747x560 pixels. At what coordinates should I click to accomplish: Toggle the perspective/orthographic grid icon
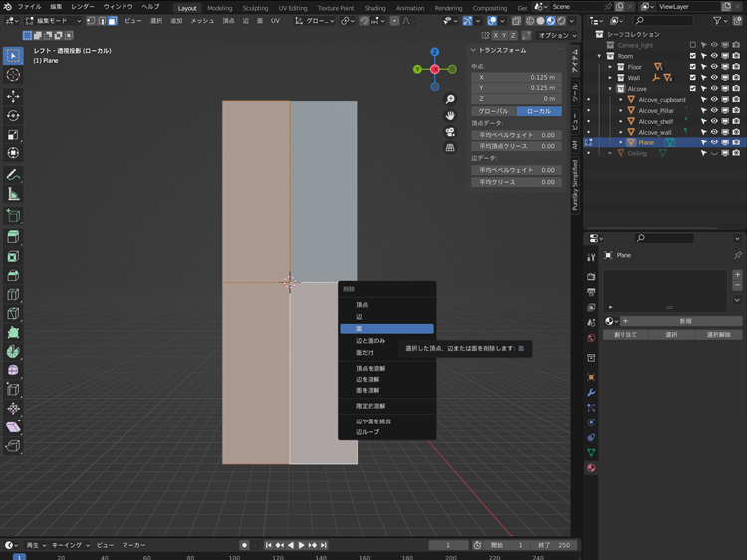click(x=450, y=148)
